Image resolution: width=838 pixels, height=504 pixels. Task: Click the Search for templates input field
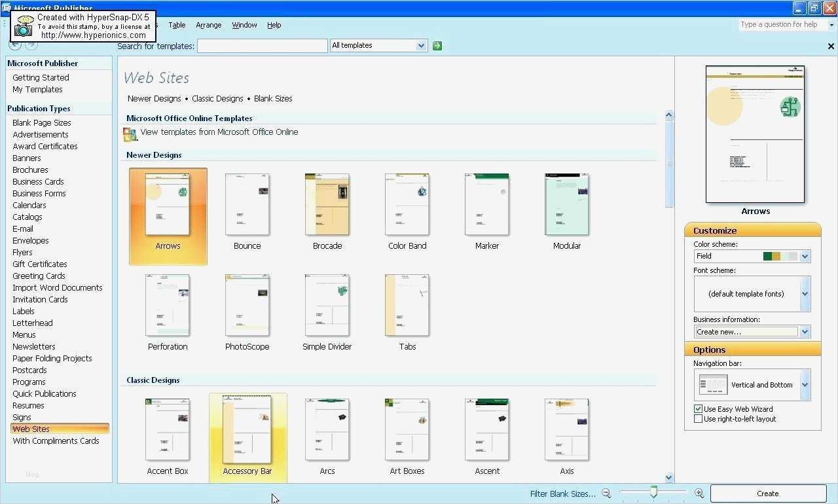pos(263,46)
